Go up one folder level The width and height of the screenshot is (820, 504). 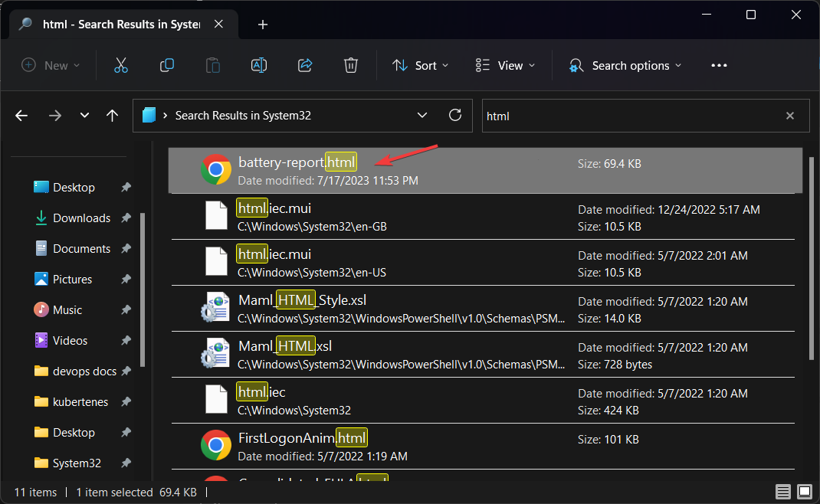click(112, 116)
